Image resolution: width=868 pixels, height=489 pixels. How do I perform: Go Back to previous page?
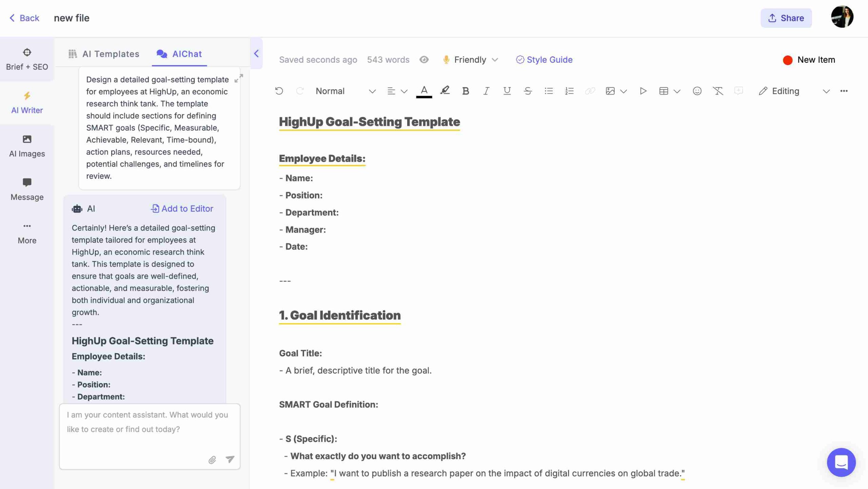(x=24, y=18)
